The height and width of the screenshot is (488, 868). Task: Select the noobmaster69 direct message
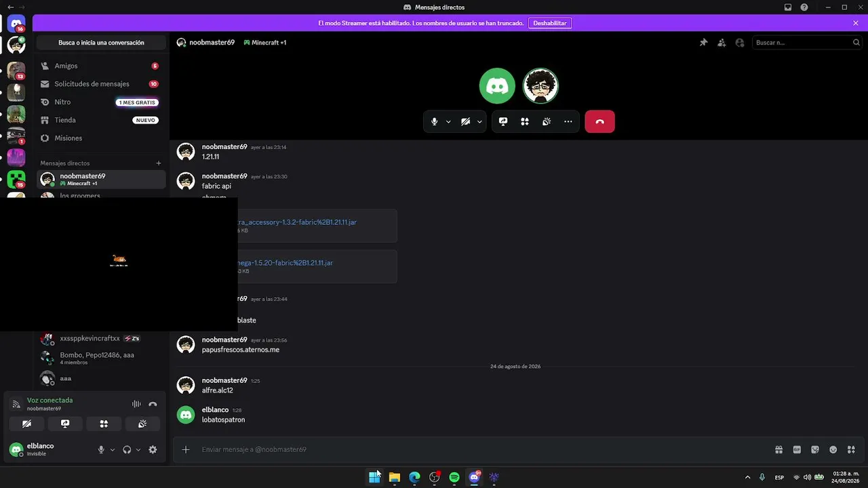click(101, 180)
